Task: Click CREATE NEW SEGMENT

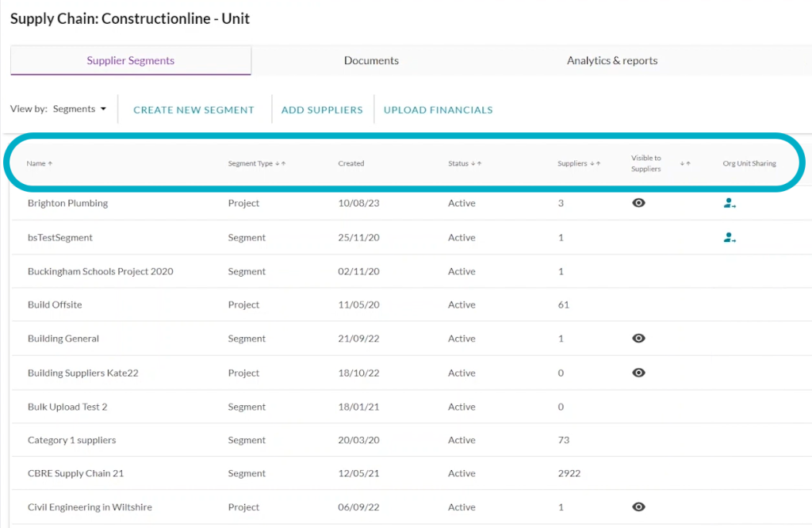Action: 193,109
